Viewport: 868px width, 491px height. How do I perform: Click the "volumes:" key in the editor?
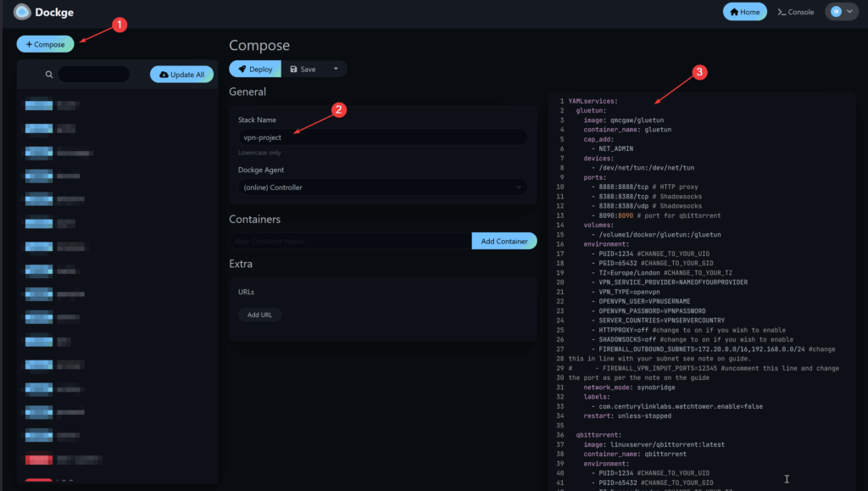(x=598, y=226)
